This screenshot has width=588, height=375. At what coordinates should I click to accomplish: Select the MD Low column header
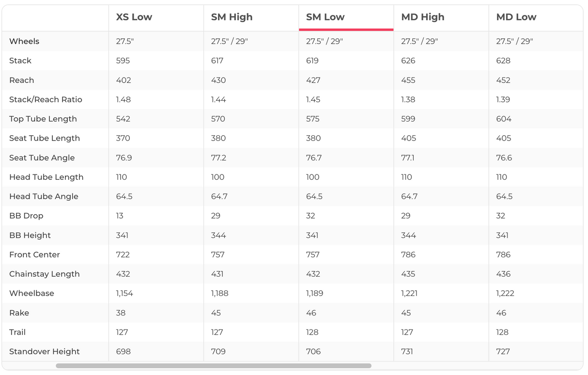click(x=516, y=17)
